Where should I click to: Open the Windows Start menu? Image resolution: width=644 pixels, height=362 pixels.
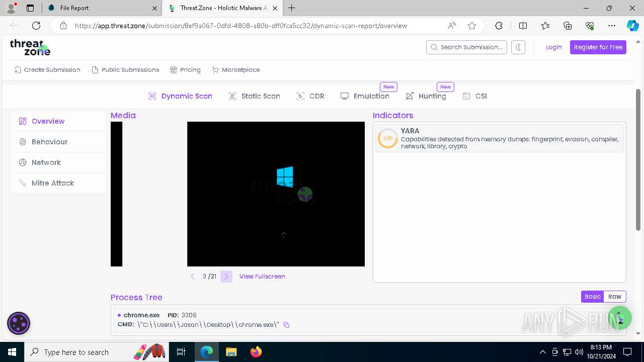[x=12, y=352]
